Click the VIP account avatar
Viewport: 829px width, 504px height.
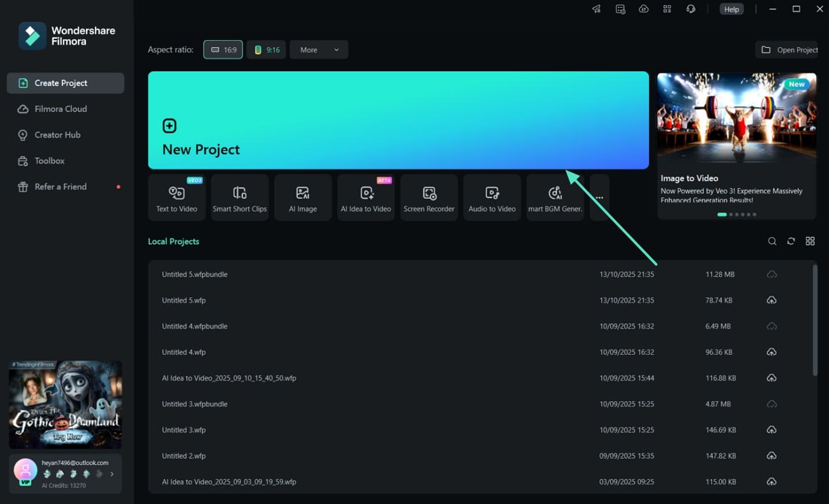click(26, 470)
